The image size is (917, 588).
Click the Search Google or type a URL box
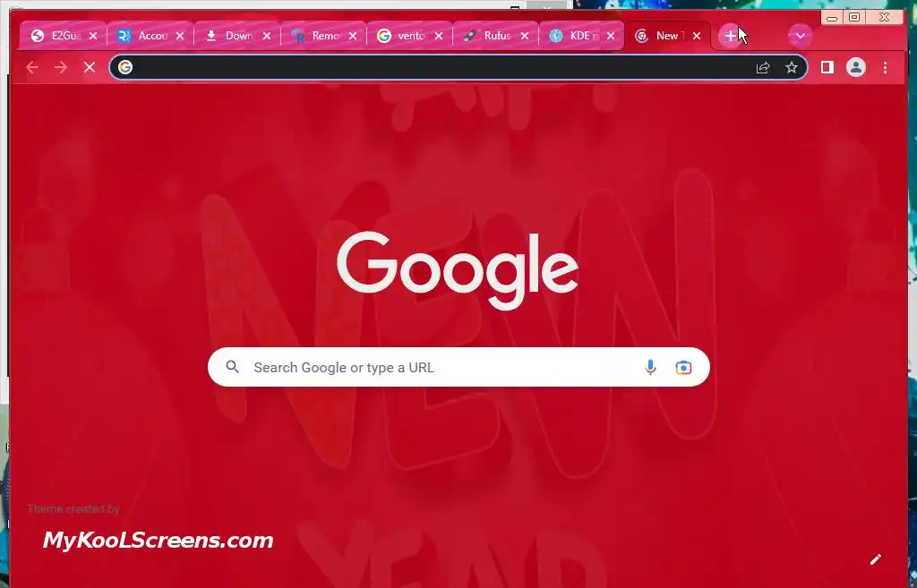[x=458, y=367]
